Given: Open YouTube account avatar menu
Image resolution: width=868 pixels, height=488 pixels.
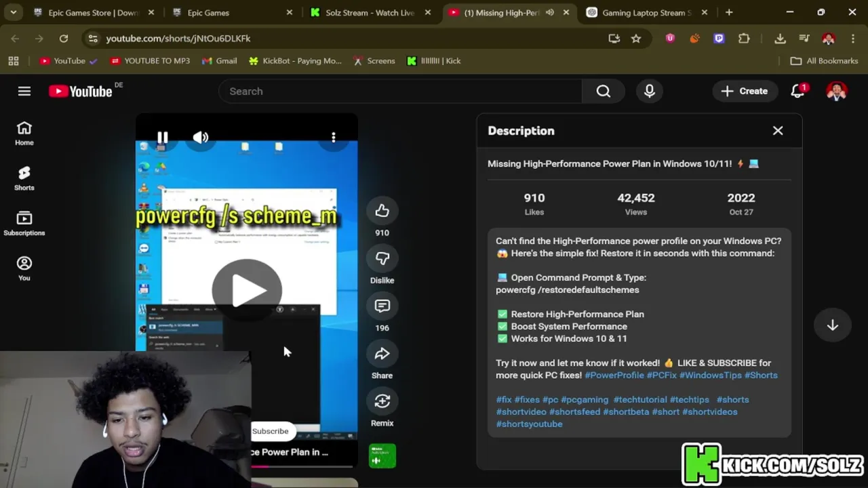Looking at the screenshot, I should [x=837, y=91].
